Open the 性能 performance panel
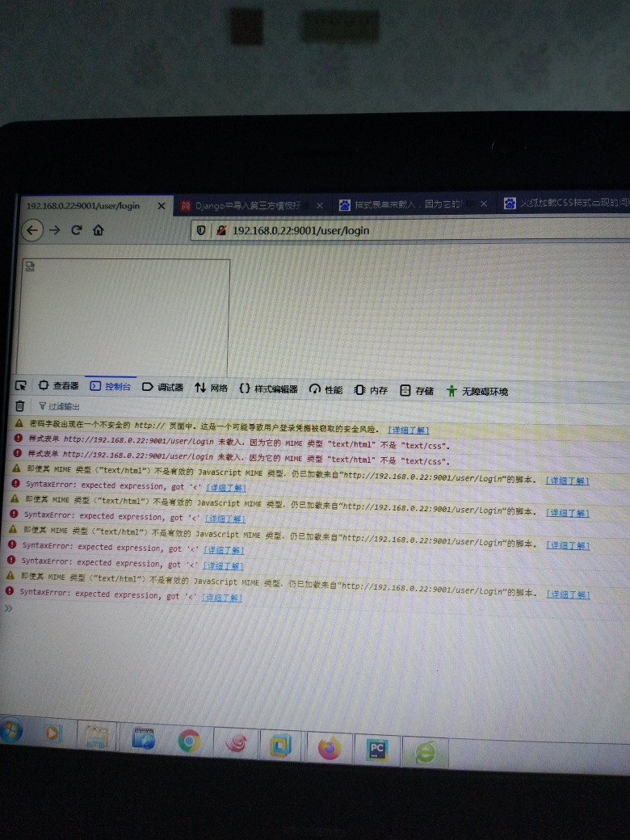Screen dimensions: 630x840 (x=325, y=389)
